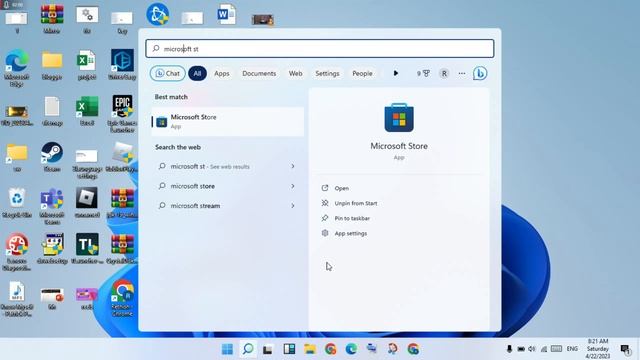Show more search filters with the arrow

pyautogui.click(x=396, y=73)
